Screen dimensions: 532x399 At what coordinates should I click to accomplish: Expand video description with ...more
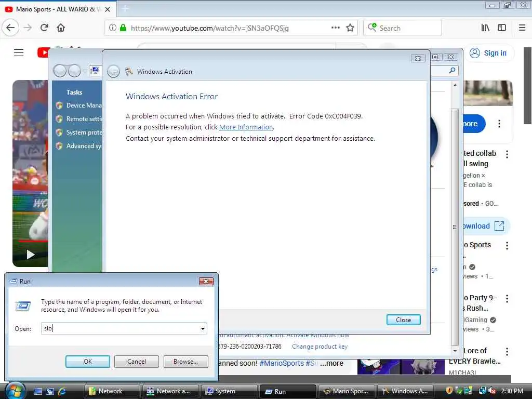point(331,363)
